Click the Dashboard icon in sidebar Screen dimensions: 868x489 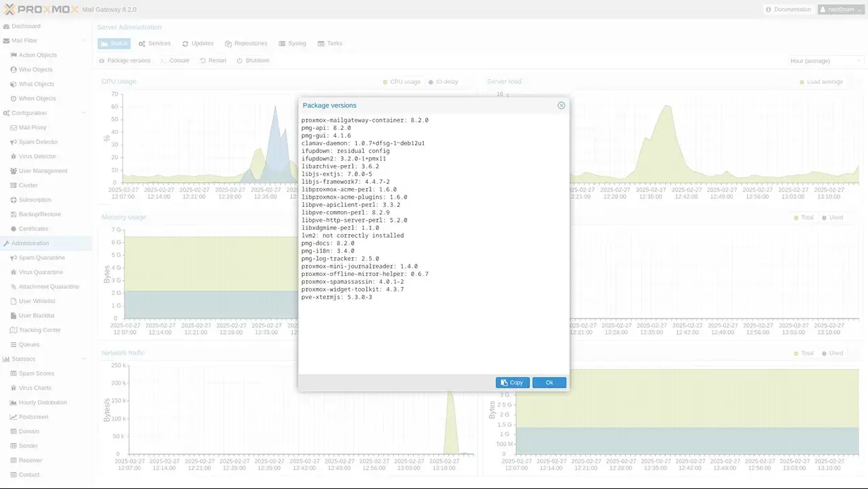[x=6, y=26]
